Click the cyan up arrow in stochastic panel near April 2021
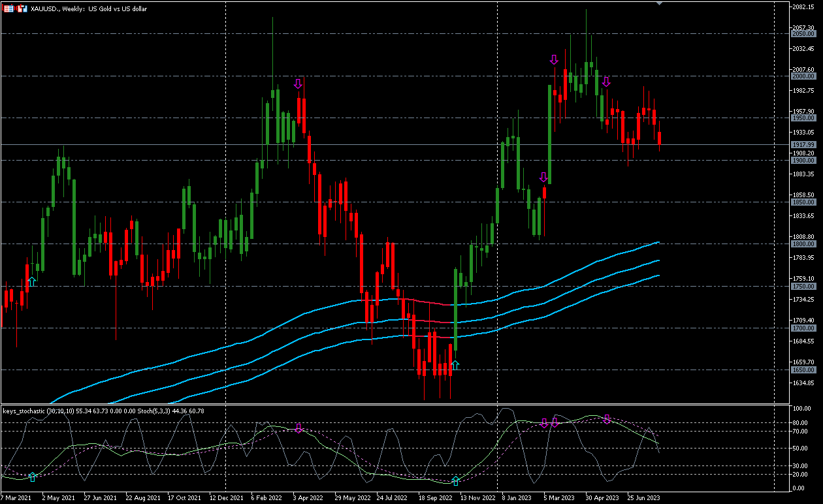823x504 pixels. pyautogui.click(x=32, y=477)
